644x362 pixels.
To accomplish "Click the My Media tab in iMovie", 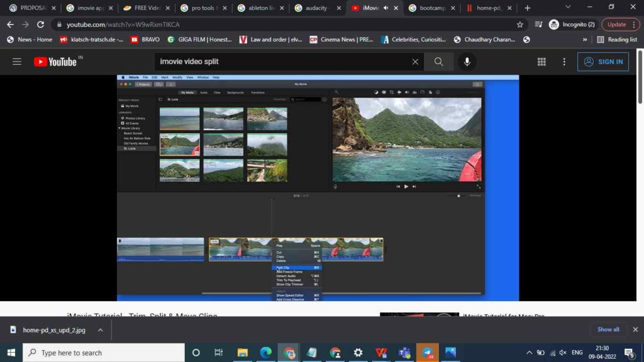I will [x=187, y=93].
